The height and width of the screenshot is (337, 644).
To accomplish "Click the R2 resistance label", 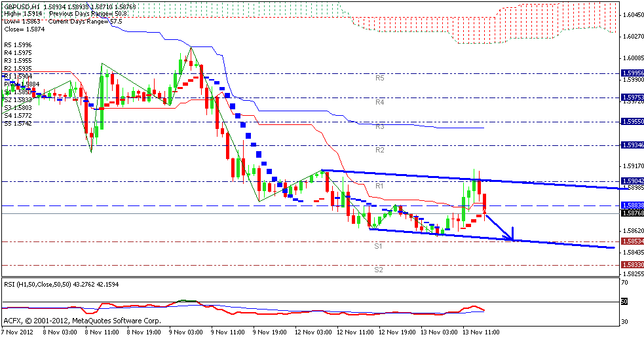I will (x=379, y=151).
